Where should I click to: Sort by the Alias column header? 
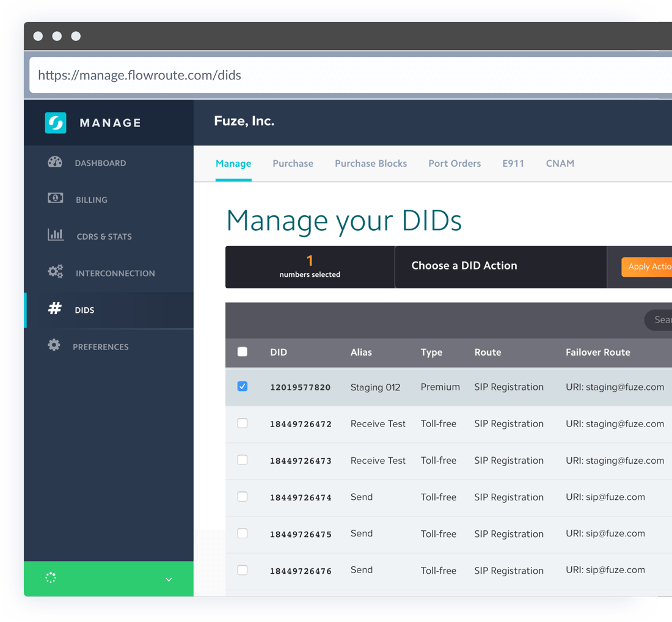pyautogui.click(x=361, y=353)
